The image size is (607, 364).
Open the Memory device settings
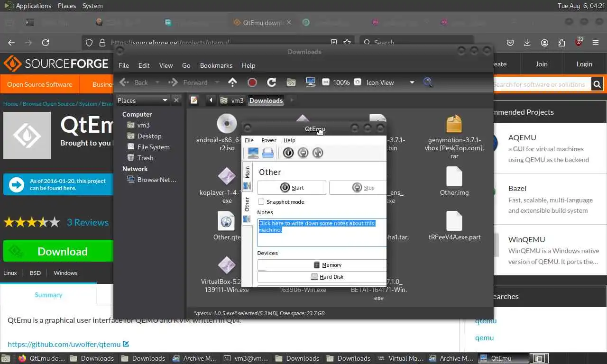point(322,265)
